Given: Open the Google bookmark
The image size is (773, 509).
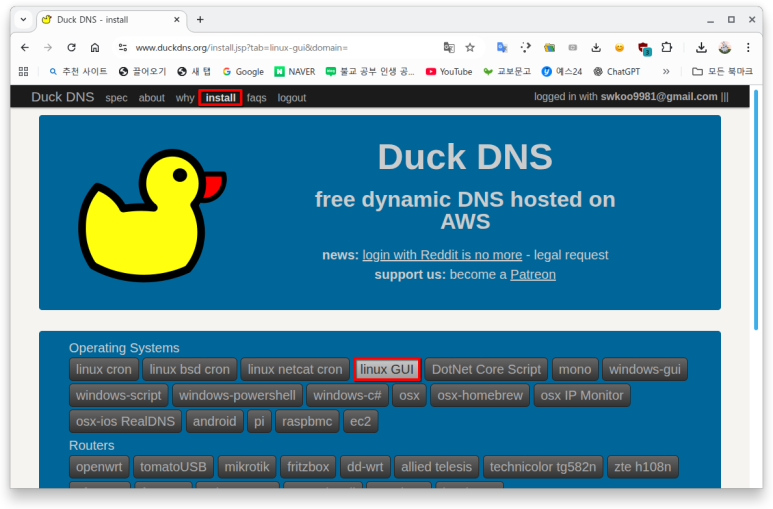Looking at the screenshot, I should [x=243, y=72].
